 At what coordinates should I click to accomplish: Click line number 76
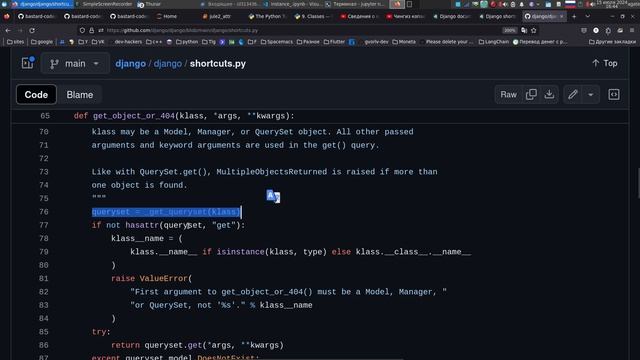pyautogui.click(x=44, y=212)
